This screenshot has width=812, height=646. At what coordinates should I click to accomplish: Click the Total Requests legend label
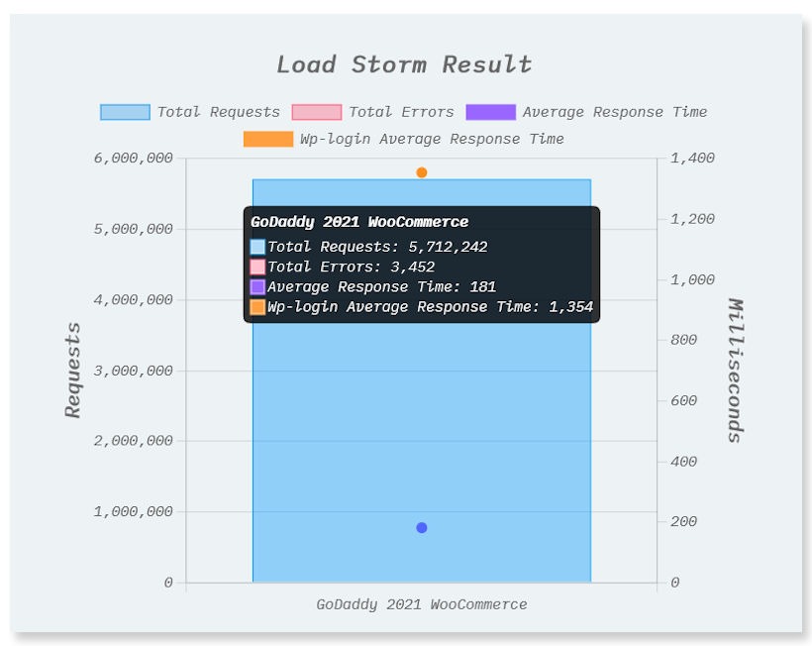[219, 112]
